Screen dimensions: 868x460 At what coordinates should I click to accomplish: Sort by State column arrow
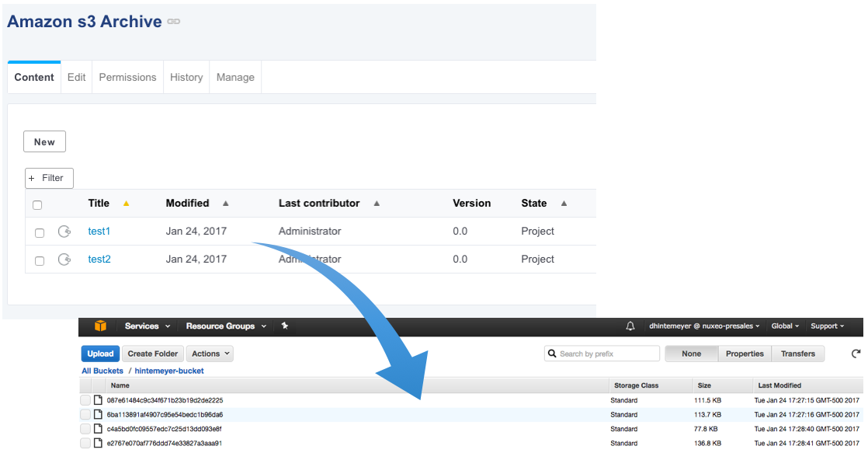564,204
